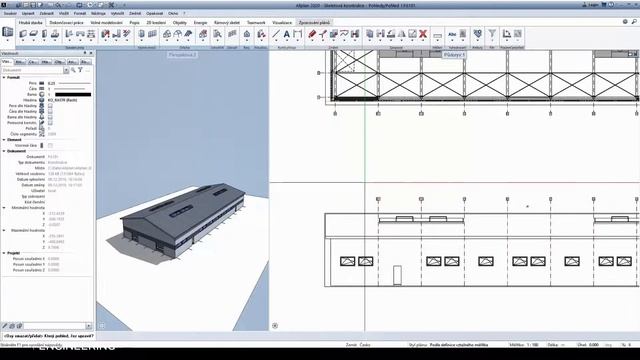Select the Mirror tool in ribbon

402,34
